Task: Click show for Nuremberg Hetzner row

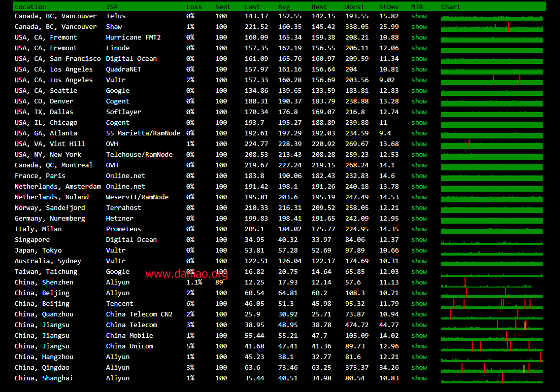Action: (419, 219)
